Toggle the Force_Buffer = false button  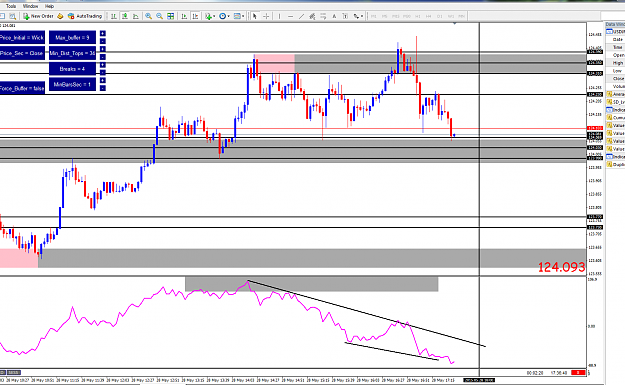point(22,88)
